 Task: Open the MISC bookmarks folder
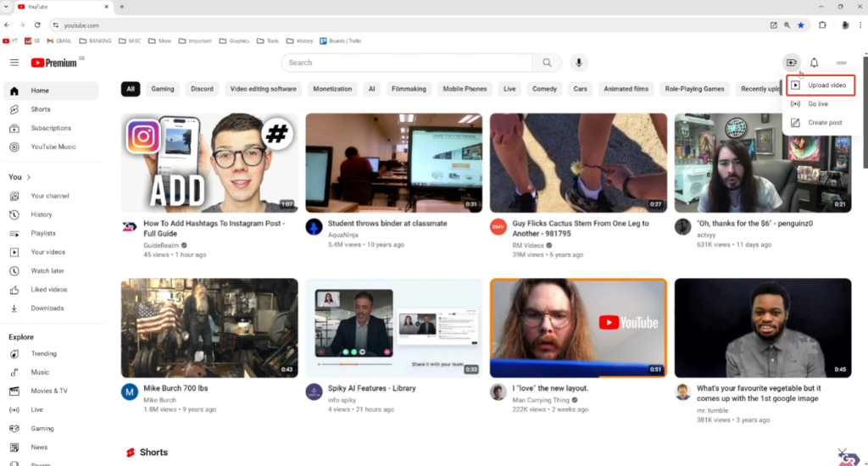click(130, 41)
